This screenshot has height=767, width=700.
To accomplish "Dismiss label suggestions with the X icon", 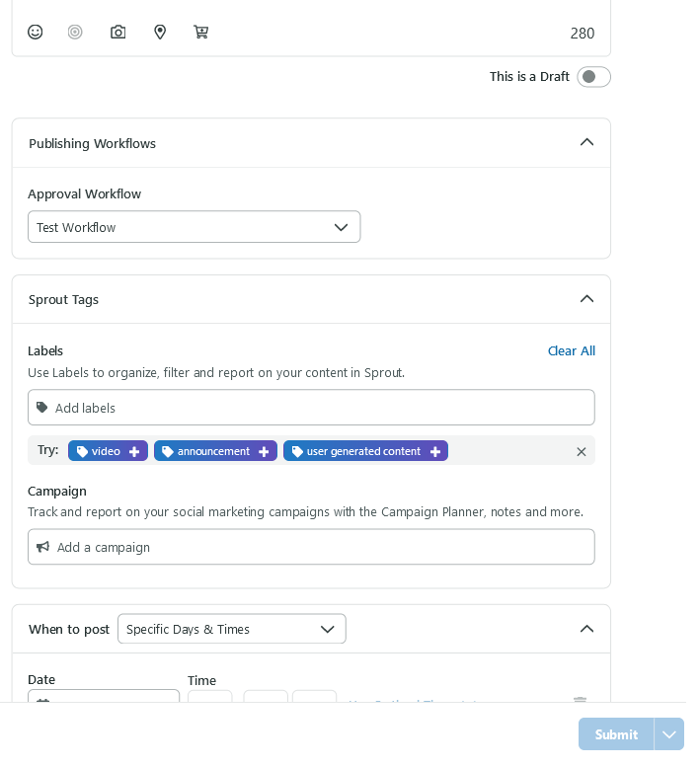I will click(582, 451).
